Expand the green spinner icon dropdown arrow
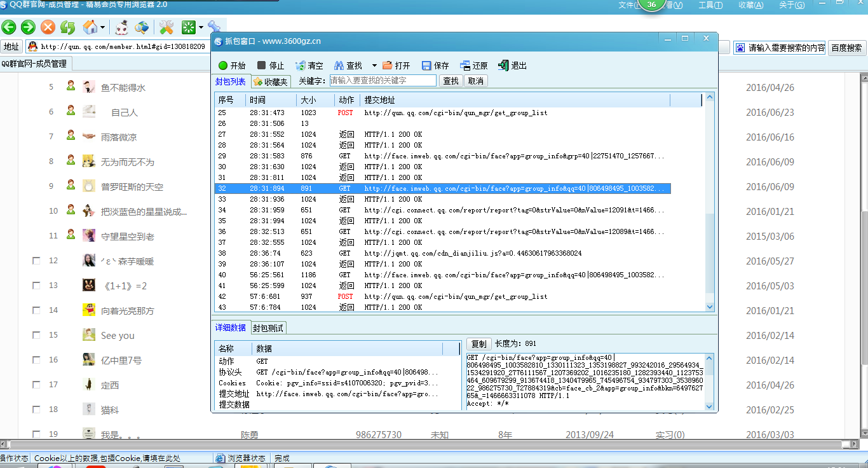The image size is (868, 468). tap(201, 27)
